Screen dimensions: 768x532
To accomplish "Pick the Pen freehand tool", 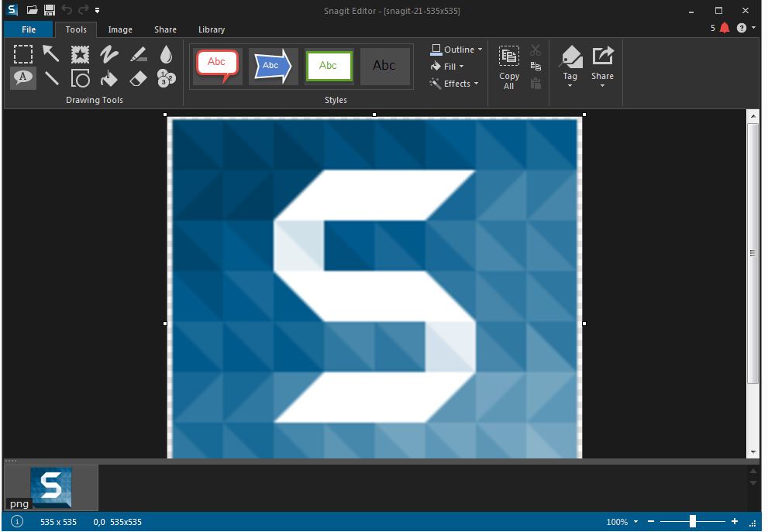I will tap(108, 54).
